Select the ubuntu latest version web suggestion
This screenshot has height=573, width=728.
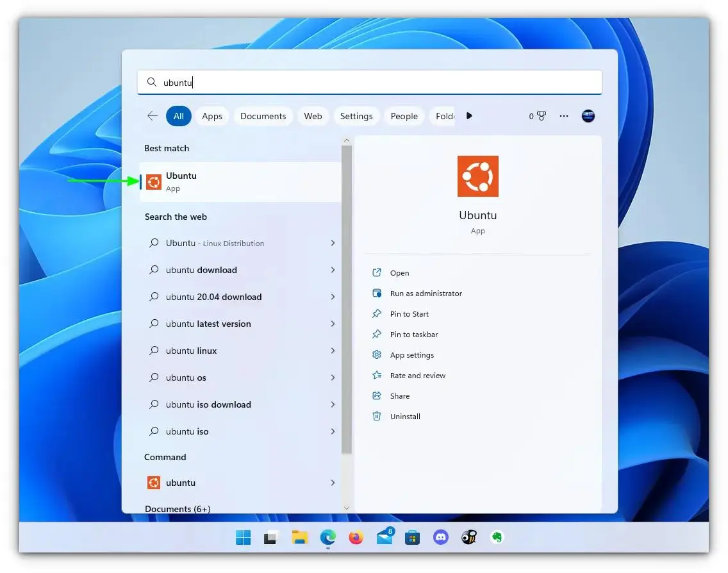point(240,324)
